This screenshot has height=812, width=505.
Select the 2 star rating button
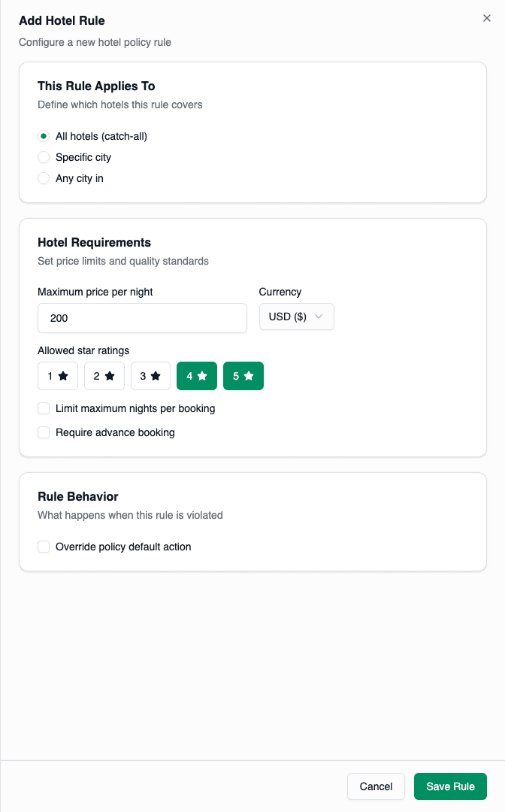coord(104,376)
